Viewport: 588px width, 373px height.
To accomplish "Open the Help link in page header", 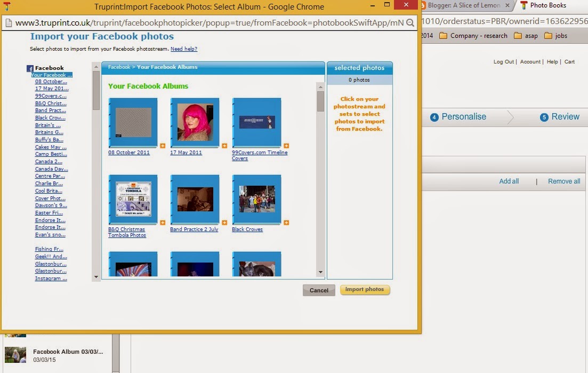I will pyautogui.click(x=552, y=61).
